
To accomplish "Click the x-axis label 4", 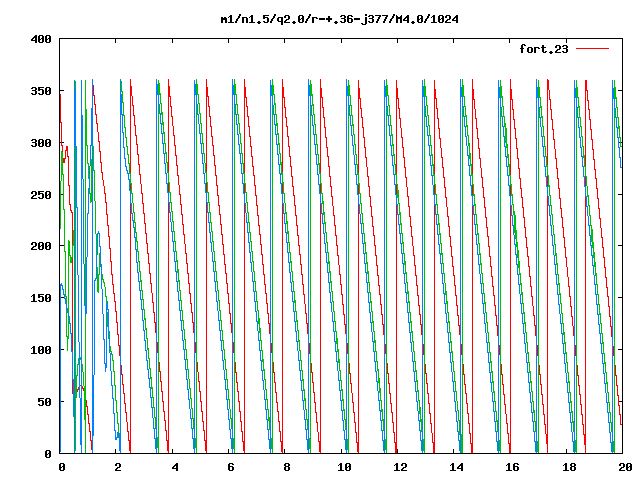I will click(175, 467).
